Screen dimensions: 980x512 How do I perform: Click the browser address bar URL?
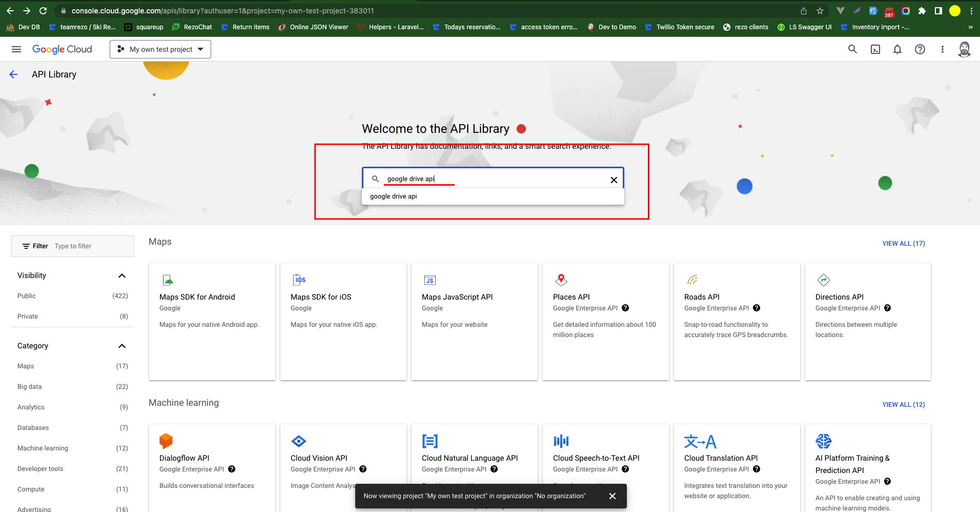pyautogui.click(x=222, y=11)
